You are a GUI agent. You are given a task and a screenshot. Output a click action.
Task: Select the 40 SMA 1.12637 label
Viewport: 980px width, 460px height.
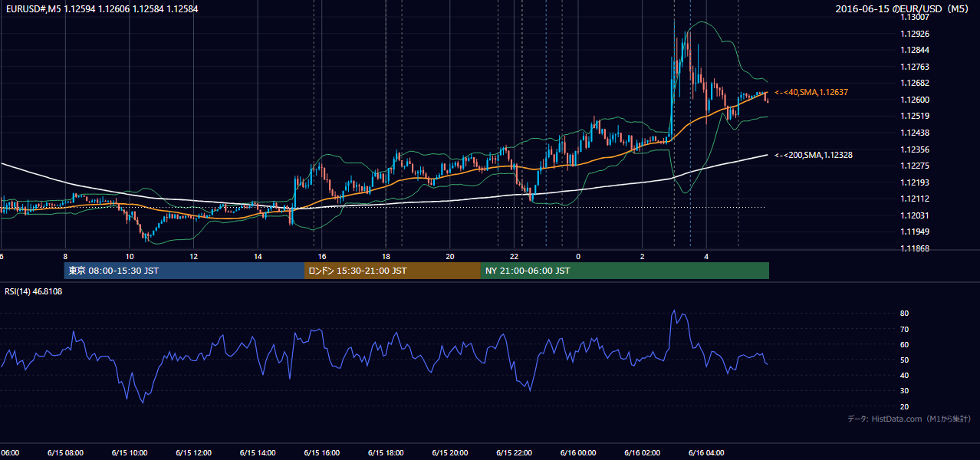pyautogui.click(x=811, y=92)
